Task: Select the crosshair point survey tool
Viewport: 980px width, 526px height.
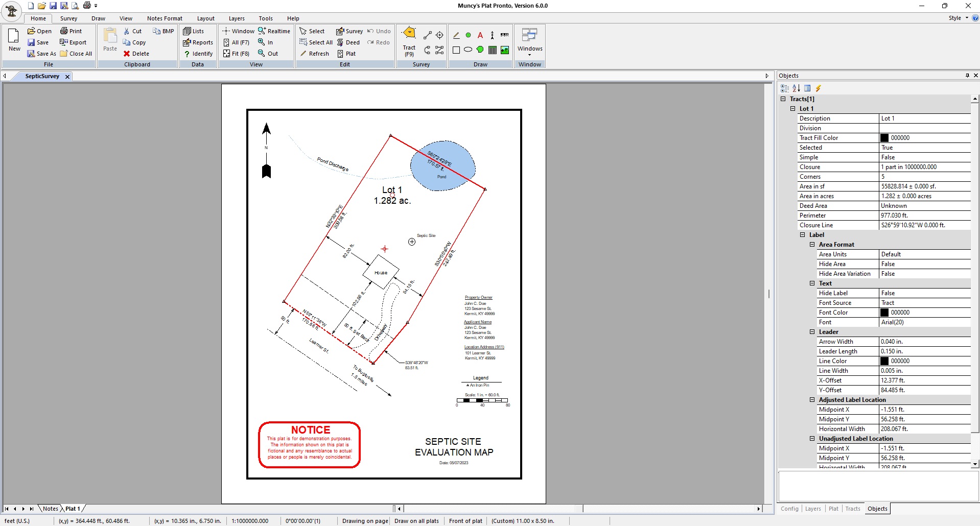Action: (439, 35)
